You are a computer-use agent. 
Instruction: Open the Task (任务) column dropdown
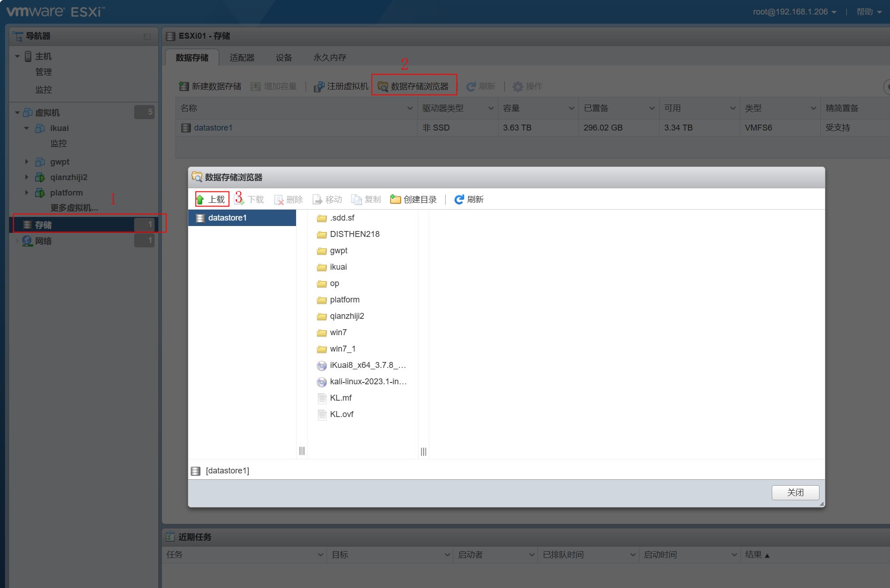[x=320, y=555]
